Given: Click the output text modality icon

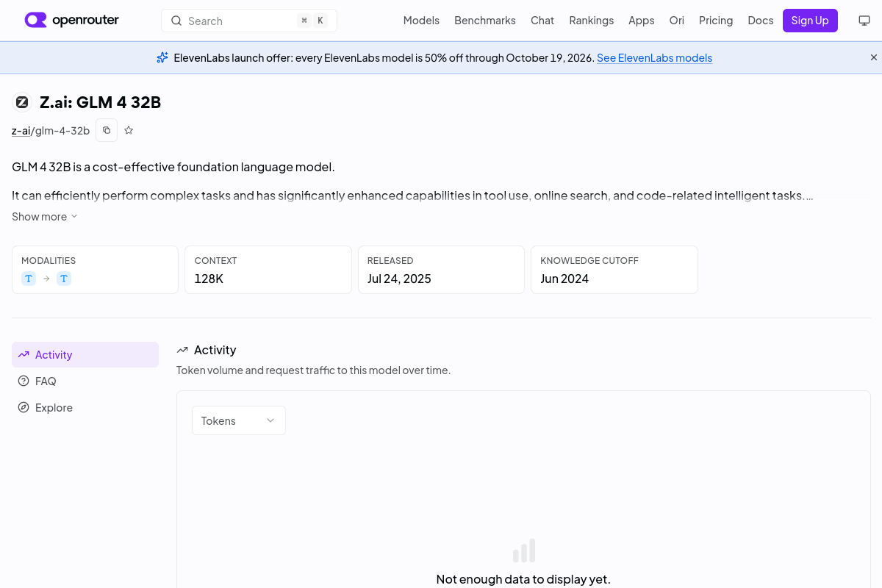Looking at the screenshot, I should pyautogui.click(x=64, y=279).
